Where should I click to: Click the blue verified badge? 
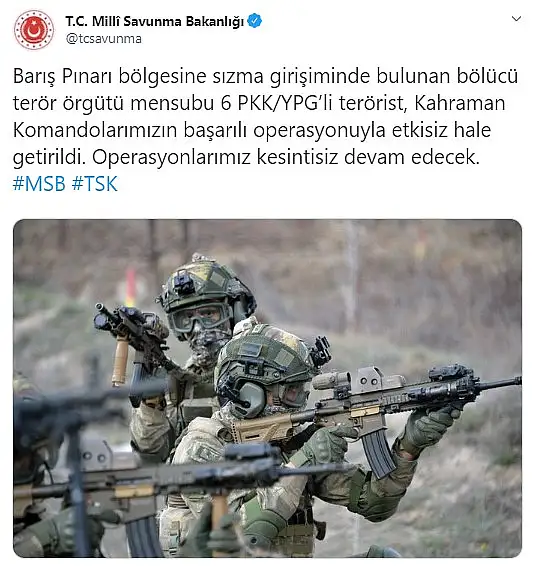[x=255, y=21]
